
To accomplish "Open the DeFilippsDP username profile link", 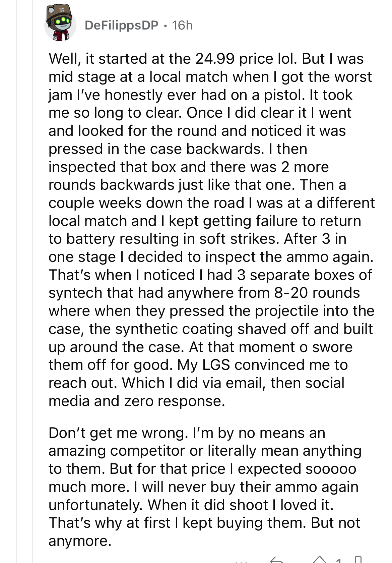I will tap(121, 25).
